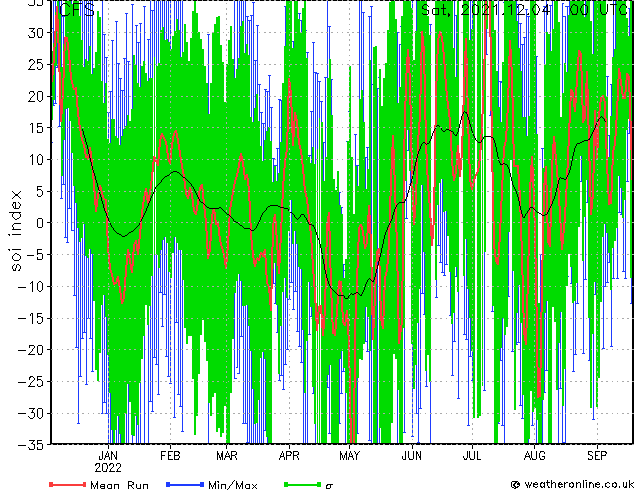Click the -20 y-axis value
This screenshot has height=490, width=634.
[x=31, y=350]
